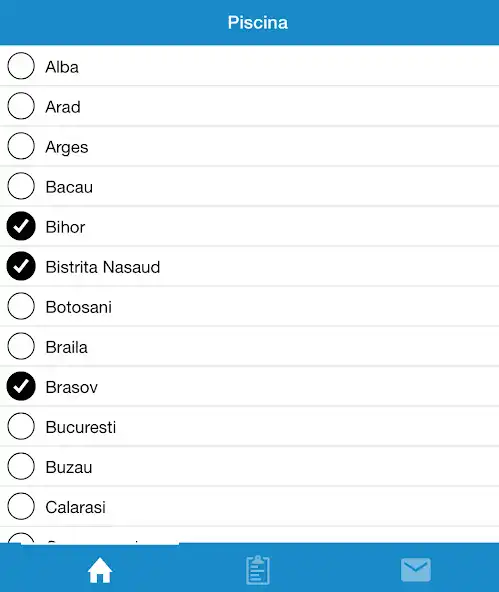
Task: Tap the Piscina header title
Action: [258, 23]
